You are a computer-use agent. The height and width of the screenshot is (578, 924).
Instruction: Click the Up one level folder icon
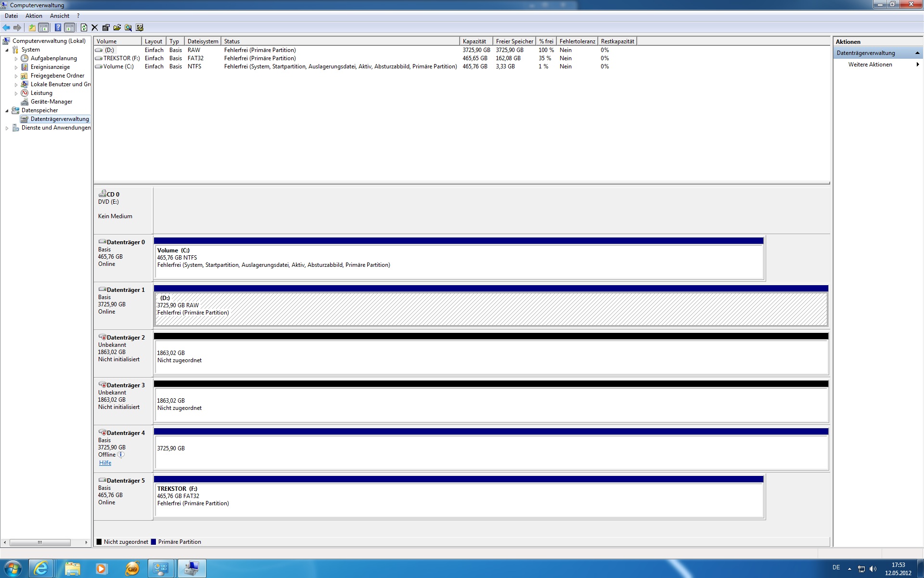click(x=32, y=27)
